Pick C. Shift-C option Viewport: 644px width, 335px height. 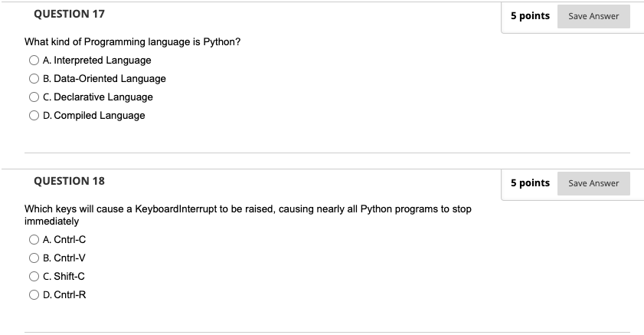pos(34,277)
